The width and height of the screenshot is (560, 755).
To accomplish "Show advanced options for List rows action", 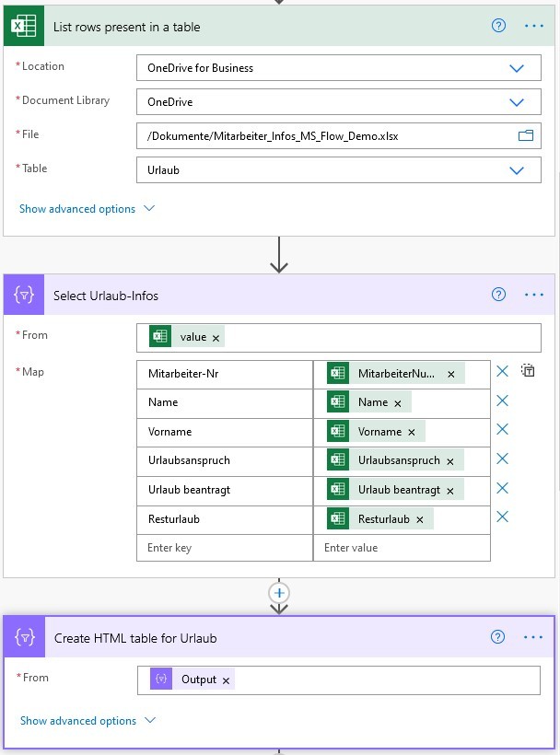I will [x=87, y=209].
